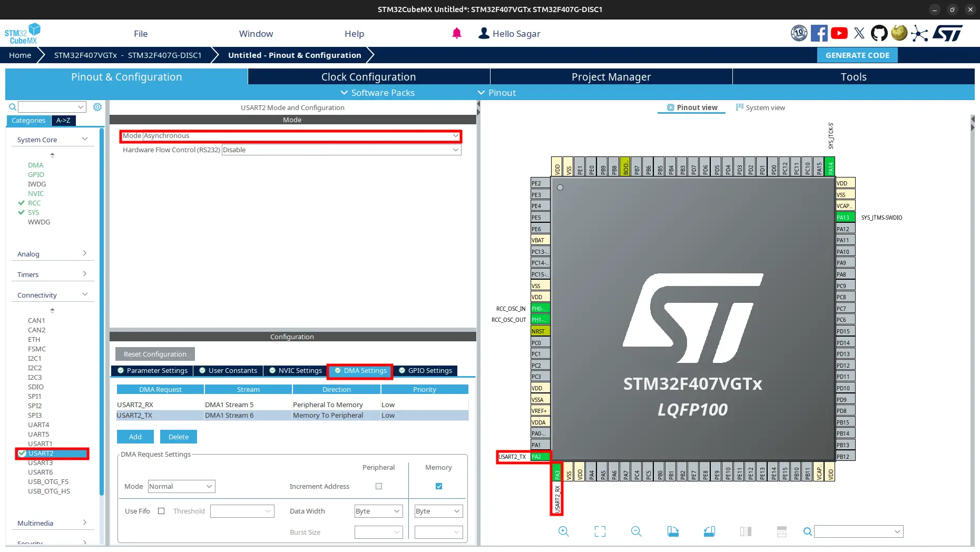Viewport: 980px width, 552px height.
Task: Open the Pinout dropdown menu
Action: [496, 93]
